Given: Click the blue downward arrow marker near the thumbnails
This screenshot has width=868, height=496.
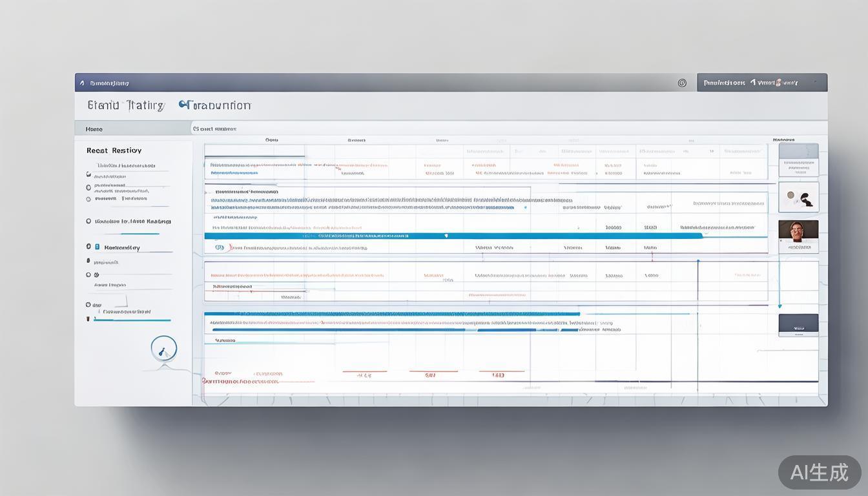Looking at the screenshot, I should (x=780, y=305).
